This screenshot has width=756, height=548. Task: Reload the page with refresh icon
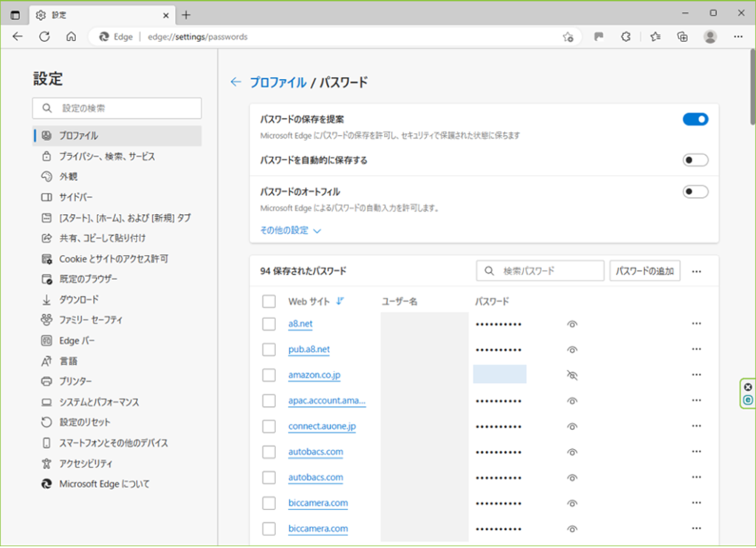44,37
